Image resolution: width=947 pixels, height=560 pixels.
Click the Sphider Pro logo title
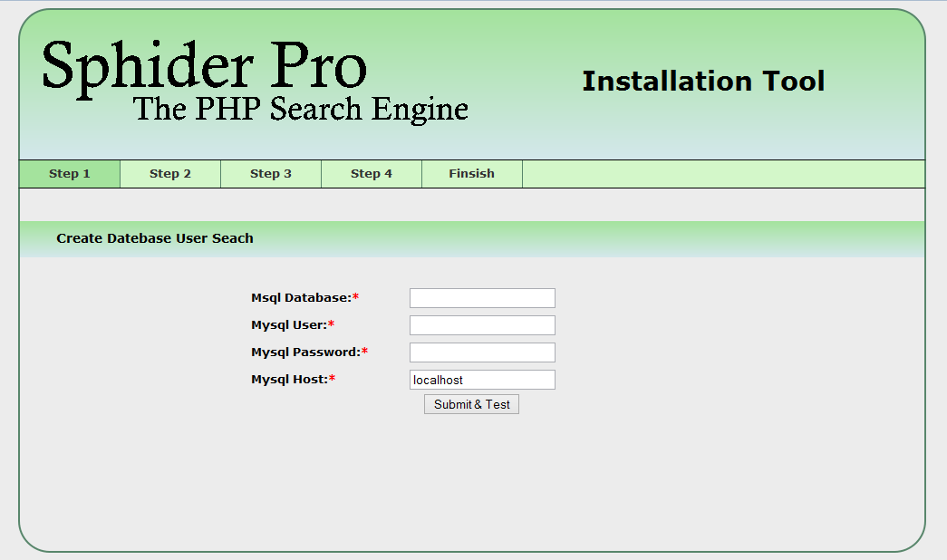pyautogui.click(x=204, y=68)
